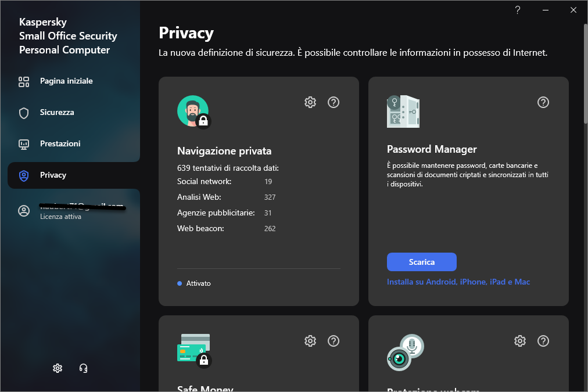Open help for Safe Money card
The image size is (588, 392).
[334, 341]
